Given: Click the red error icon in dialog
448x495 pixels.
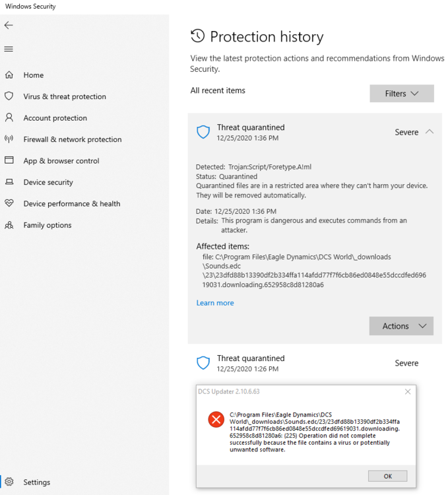Looking at the screenshot, I should coord(216,420).
